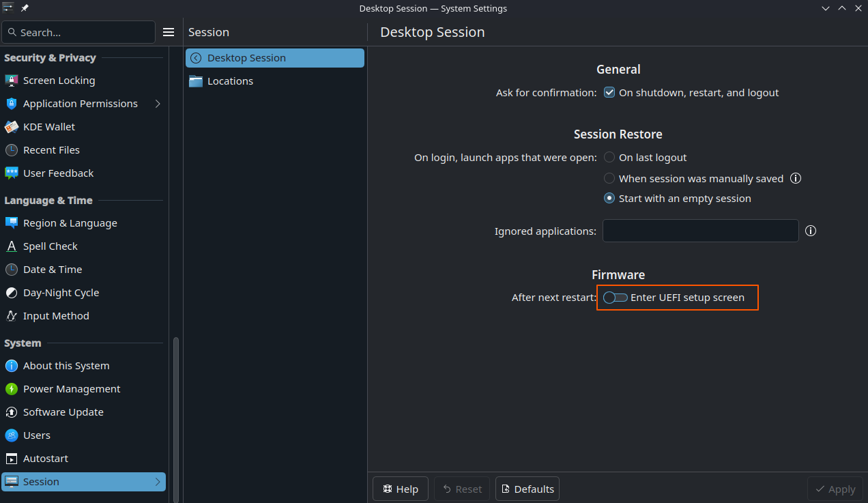This screenshot has width=868, height=503.
Task: Open Autostart icon in sidebar
Action: point(12,459)
